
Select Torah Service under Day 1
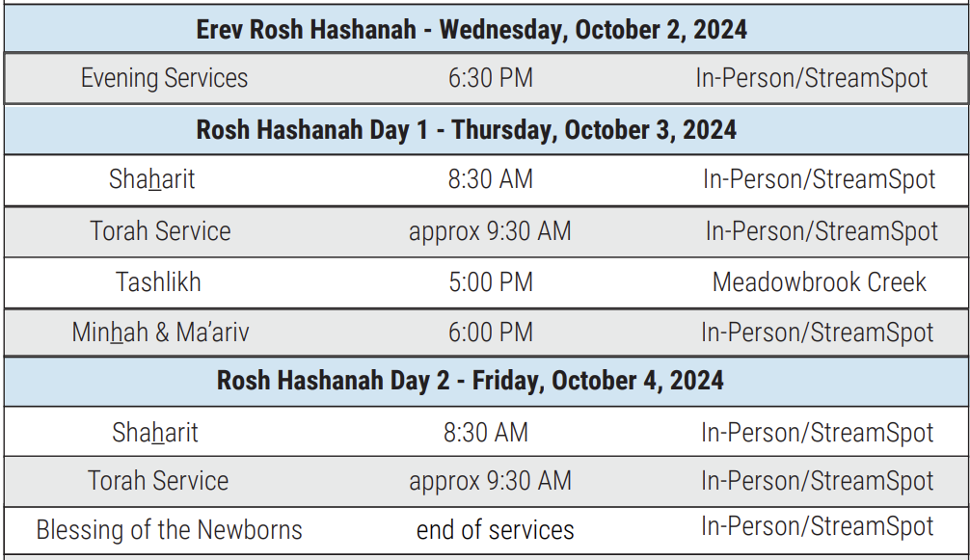tap(160, 231)
